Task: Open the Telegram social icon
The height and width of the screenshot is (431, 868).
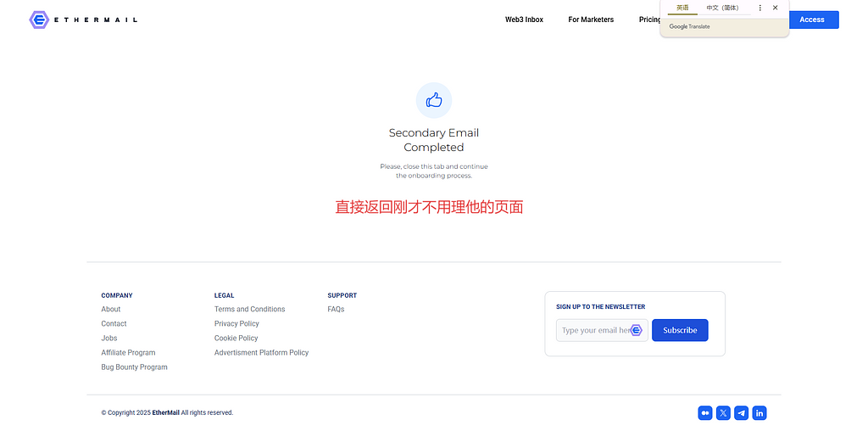Action: pyautogui.click(x=742, y=413)
